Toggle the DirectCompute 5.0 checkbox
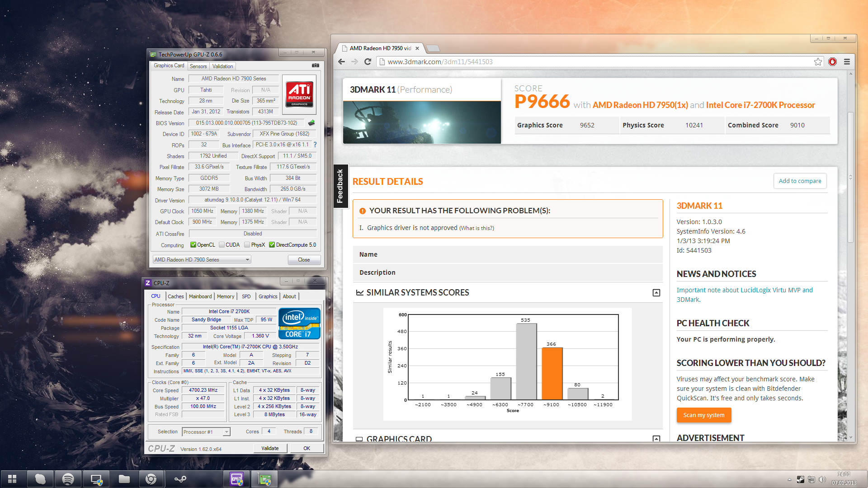 pos(272,245)
